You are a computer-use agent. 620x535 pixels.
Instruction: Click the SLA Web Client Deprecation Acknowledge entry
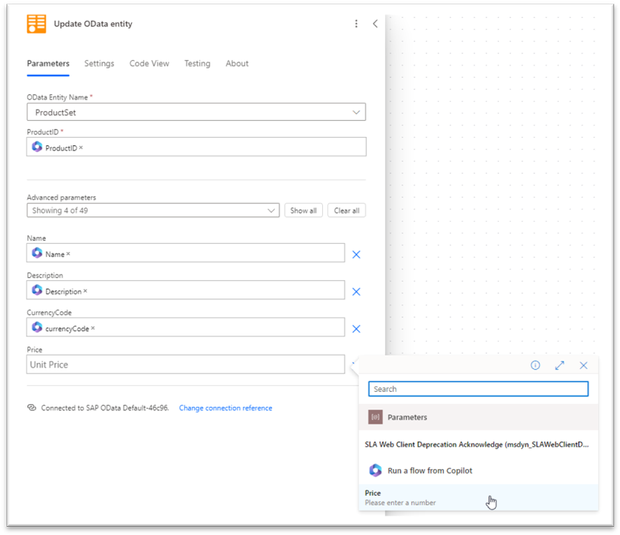coord(476,444)
